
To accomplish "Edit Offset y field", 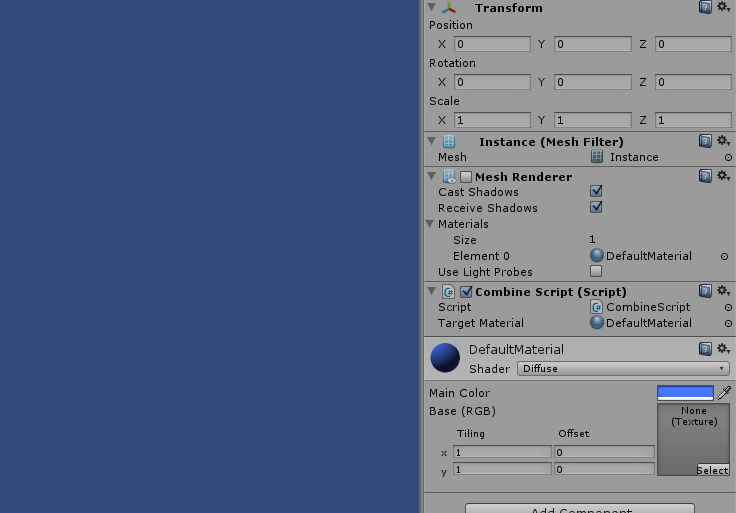I will point(605,469).
